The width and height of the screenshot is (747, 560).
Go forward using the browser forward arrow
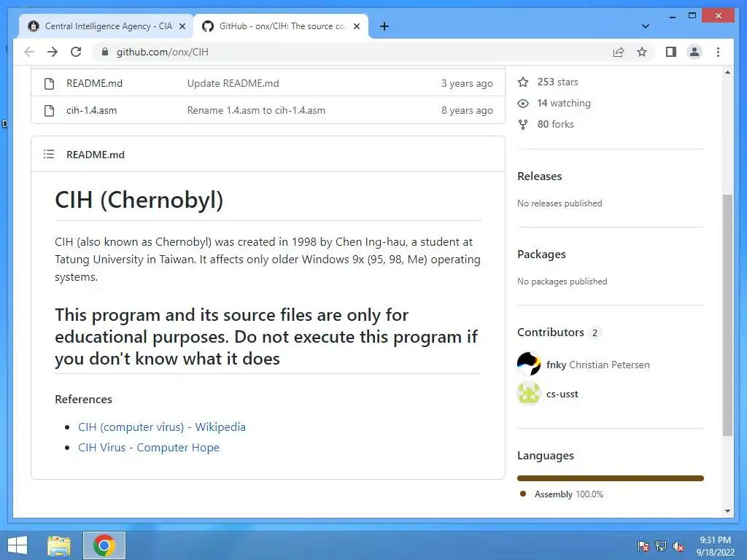(53, 52)
